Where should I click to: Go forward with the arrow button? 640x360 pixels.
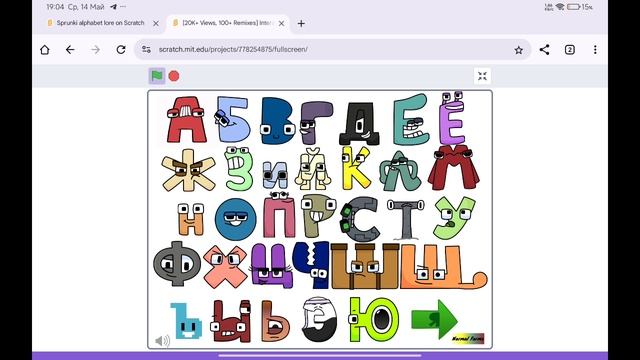(x=96, y=50)
